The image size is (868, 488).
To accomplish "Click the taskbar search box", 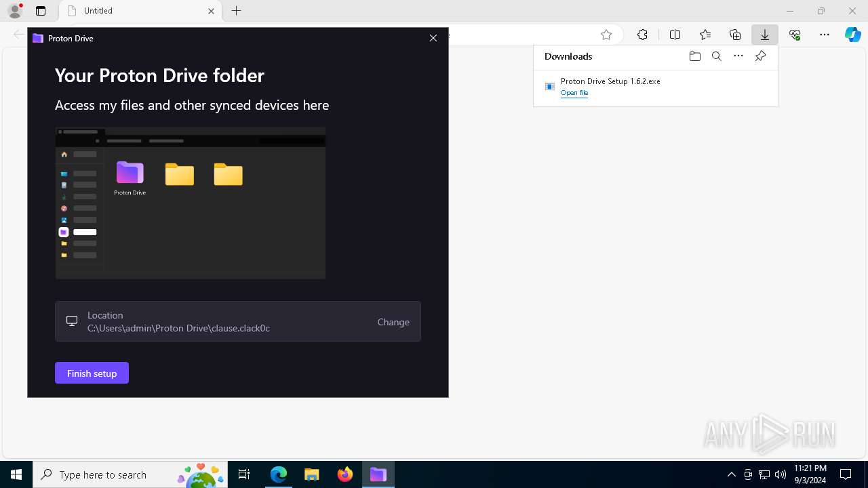I will click(129, 474).
